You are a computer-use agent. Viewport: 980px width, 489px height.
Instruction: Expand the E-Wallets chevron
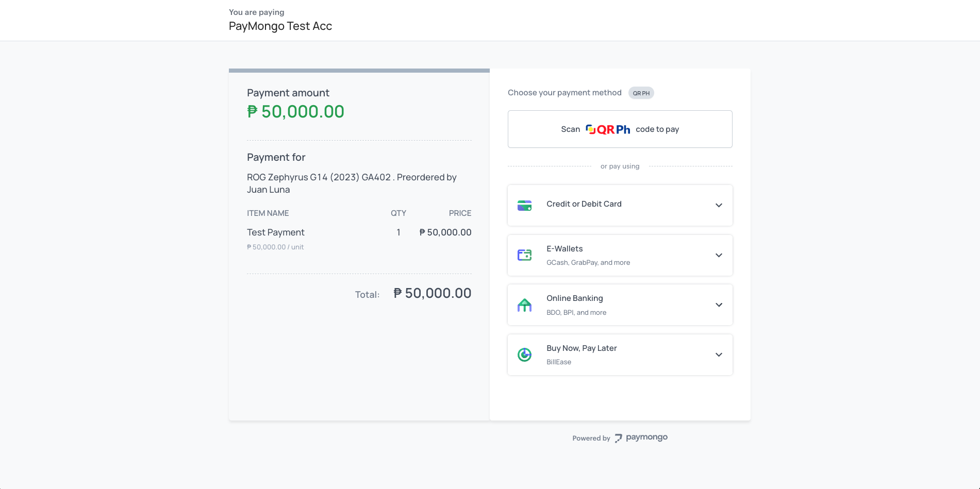click(x=719, y=255)
